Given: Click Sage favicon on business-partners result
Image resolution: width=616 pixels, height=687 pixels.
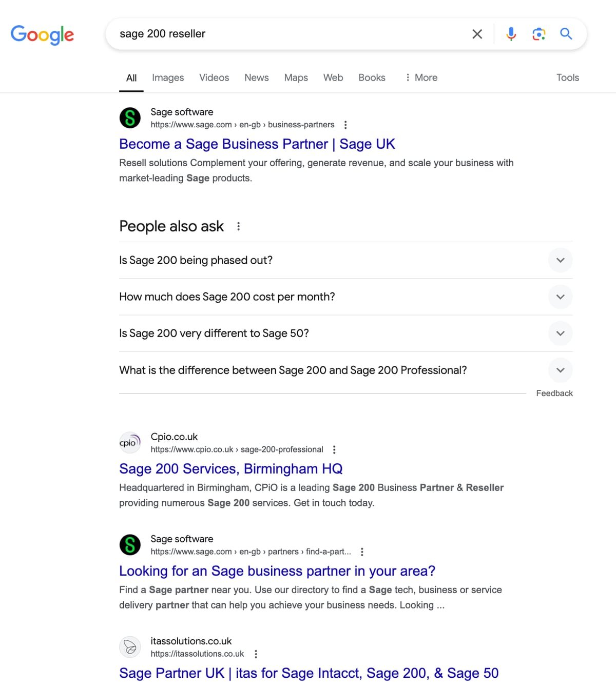Looking at the screenshot, I should [130, 118].
